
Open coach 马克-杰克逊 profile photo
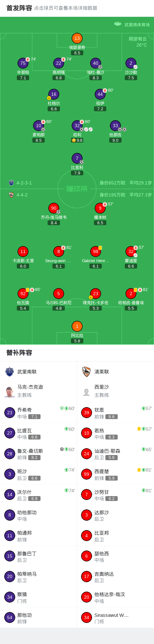coord(10,391)
